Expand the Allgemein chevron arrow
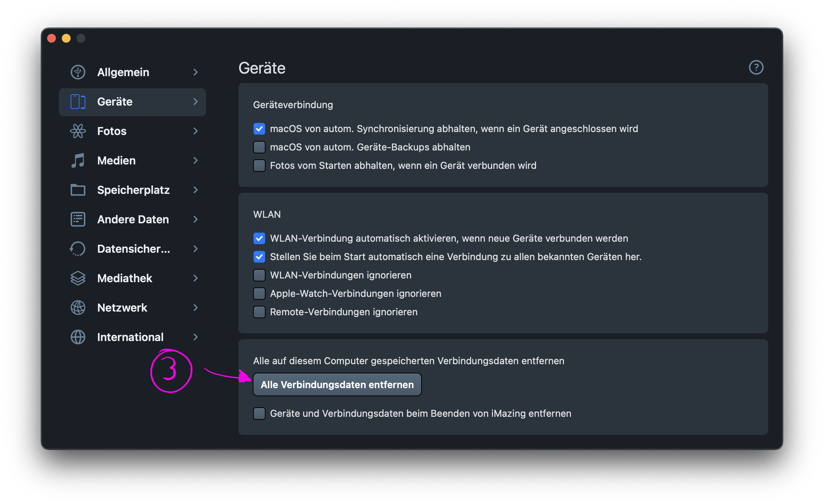Viewport: 824px width, 504px height. [196, 72]
